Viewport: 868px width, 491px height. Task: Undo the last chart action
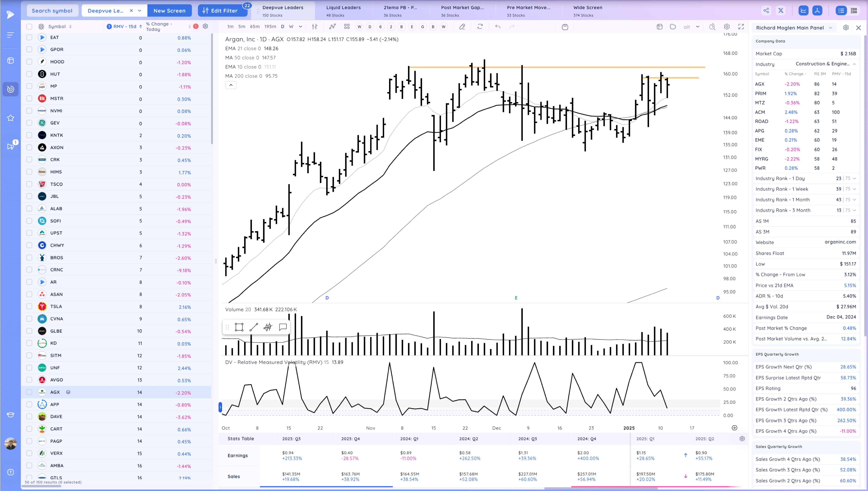tap(498, 27)
